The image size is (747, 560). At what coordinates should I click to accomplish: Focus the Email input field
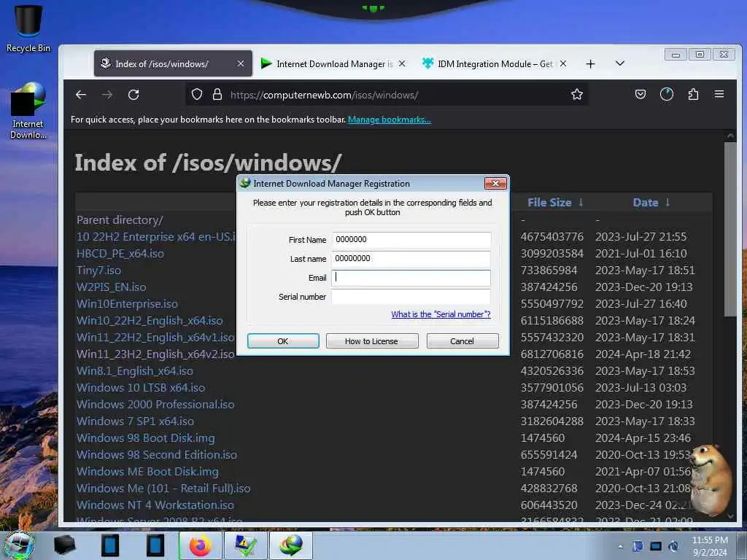(411, 278)
